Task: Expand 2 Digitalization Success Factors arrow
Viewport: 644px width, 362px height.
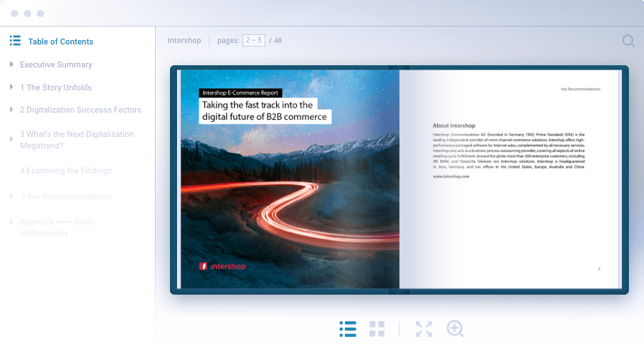Action: pos(11,110)
